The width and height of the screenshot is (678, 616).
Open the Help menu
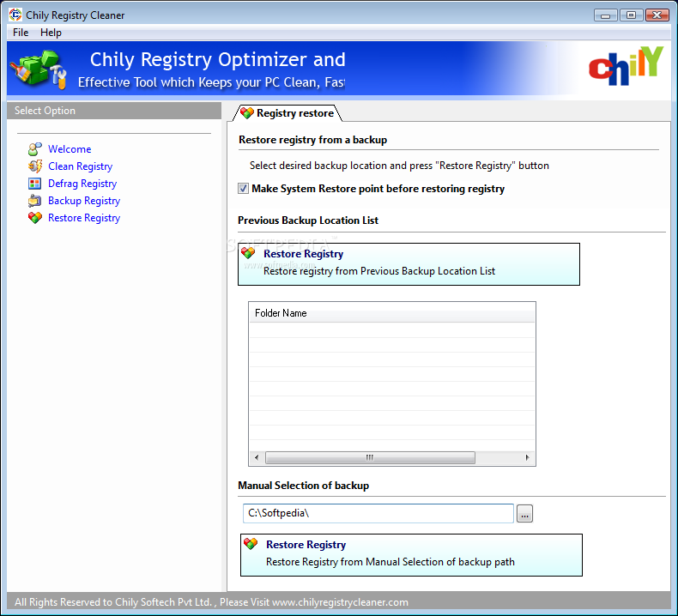[51, 33]
